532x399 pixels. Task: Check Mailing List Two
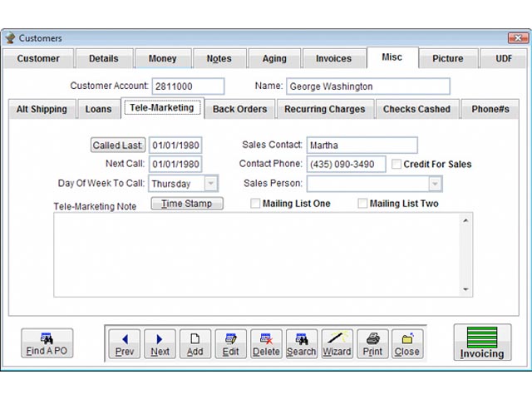pos(362,203)
